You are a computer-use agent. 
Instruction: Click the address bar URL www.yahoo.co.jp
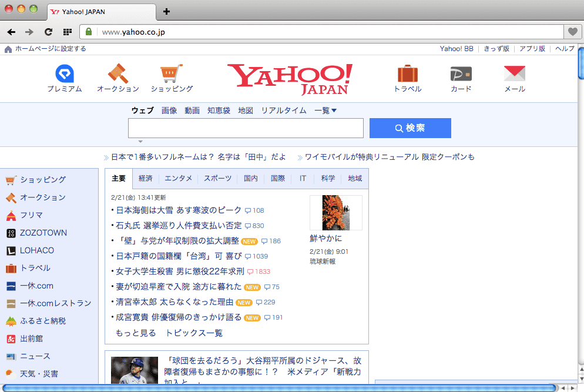pos(133,32)
